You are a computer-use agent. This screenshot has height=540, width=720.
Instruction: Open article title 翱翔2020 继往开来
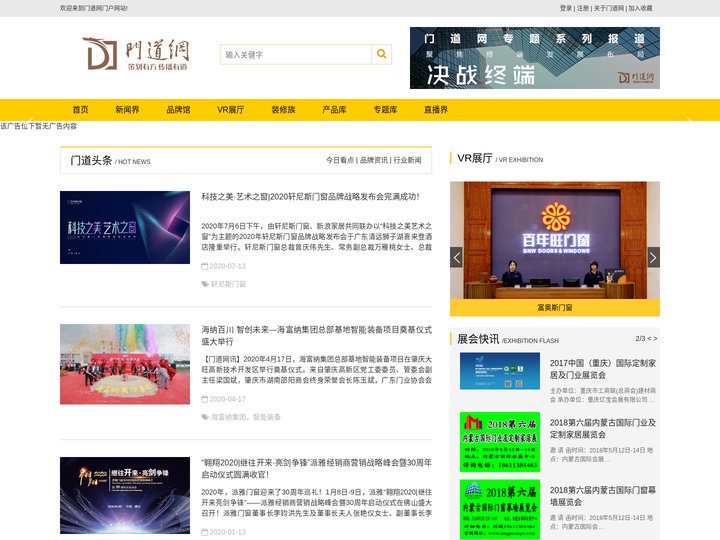coord(316,468)
